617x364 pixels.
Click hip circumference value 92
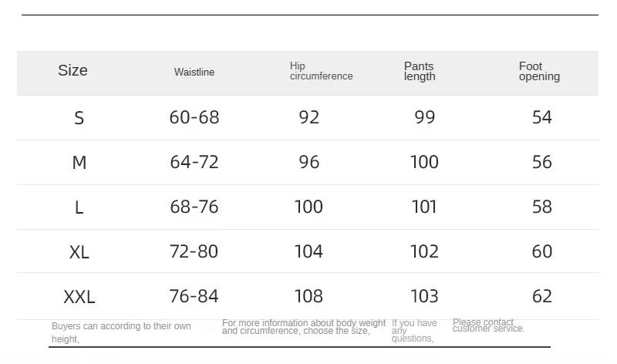pos(308,117)
